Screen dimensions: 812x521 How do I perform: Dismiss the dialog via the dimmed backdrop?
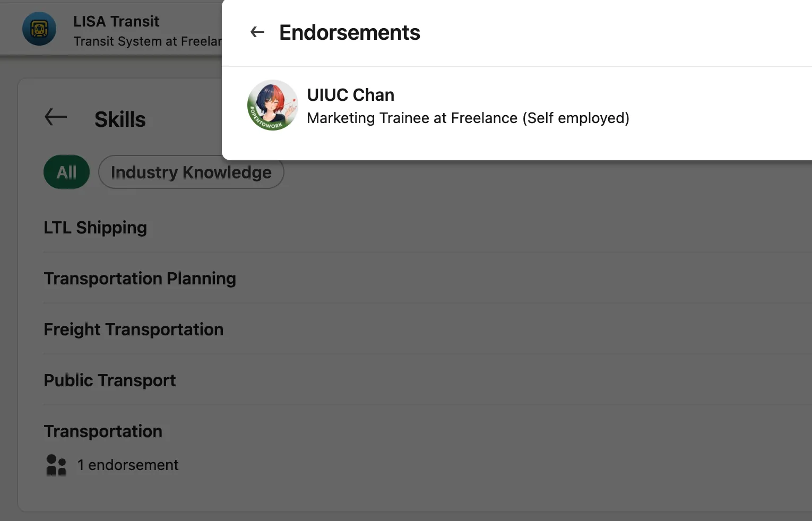click(x=478, y=345)
